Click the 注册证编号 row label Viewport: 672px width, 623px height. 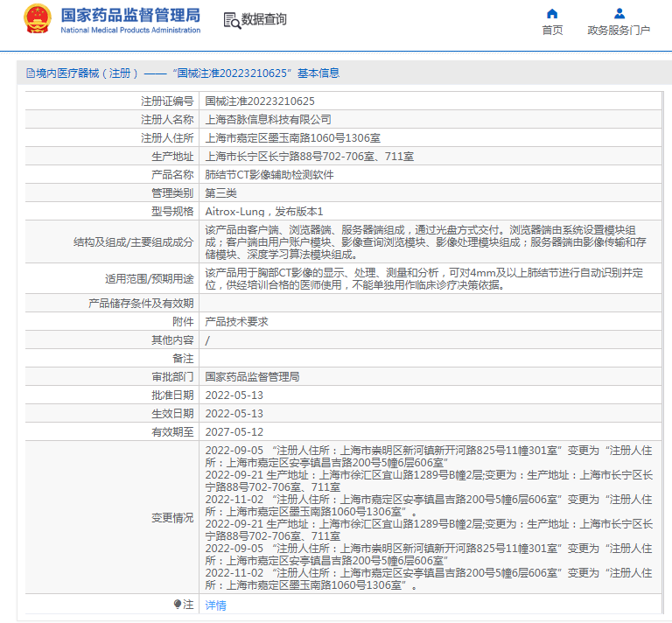tap(167, 101)
